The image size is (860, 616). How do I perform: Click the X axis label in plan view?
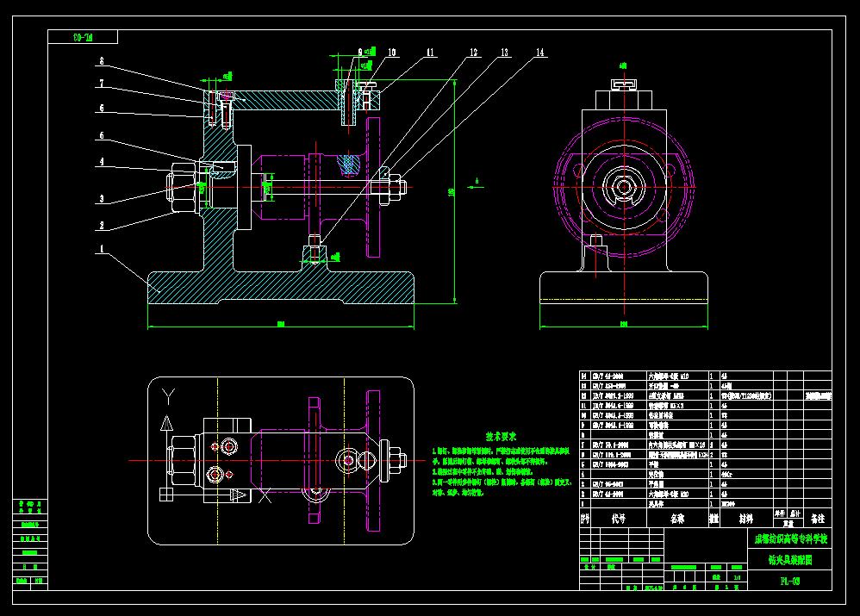coord(265,496)
